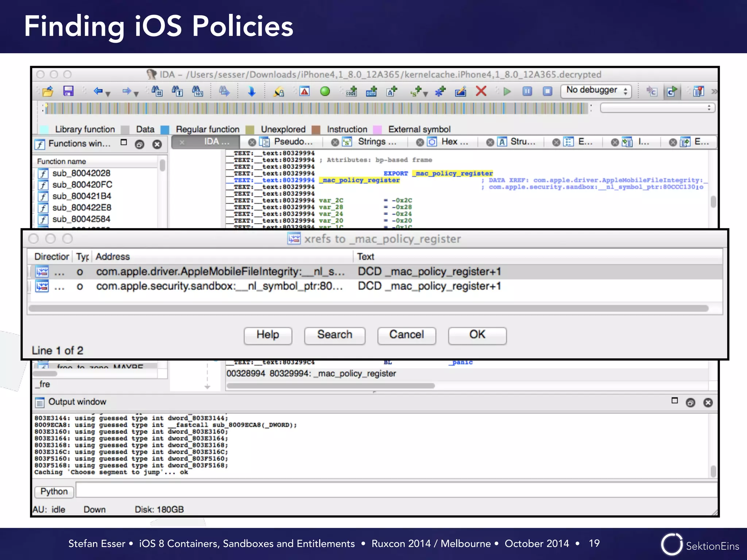The width and height of the screenshot is (747, 560).
Task: Click OK in the xrefs dialog
Action: (477, 335)
